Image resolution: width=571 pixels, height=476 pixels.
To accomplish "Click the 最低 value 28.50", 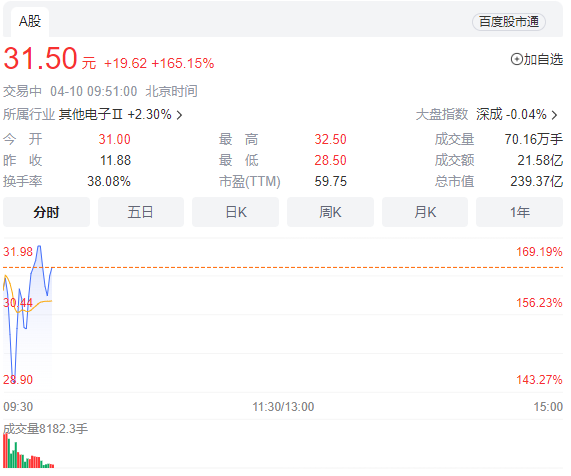I will tap(331, 160).
